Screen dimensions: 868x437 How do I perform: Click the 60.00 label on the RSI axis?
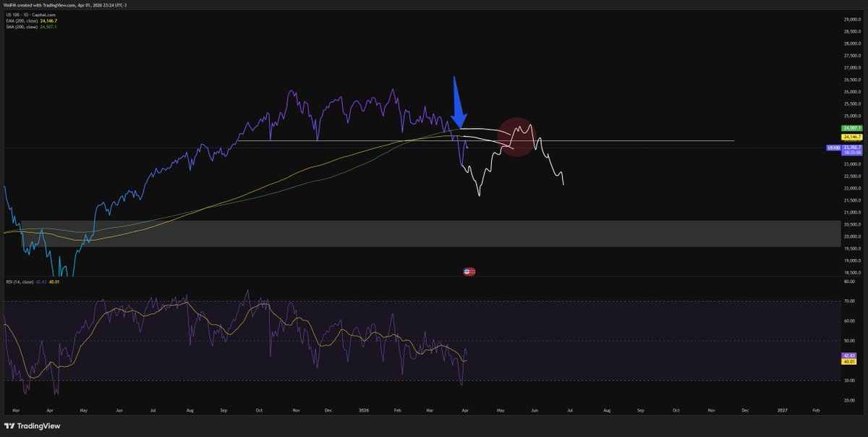point(848,321)
